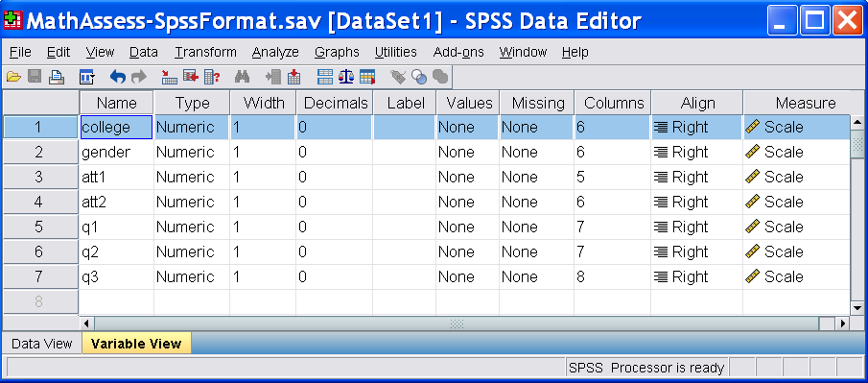Select the 'college' variable name cell
The image size is (868, 383).
click(116, 127)
